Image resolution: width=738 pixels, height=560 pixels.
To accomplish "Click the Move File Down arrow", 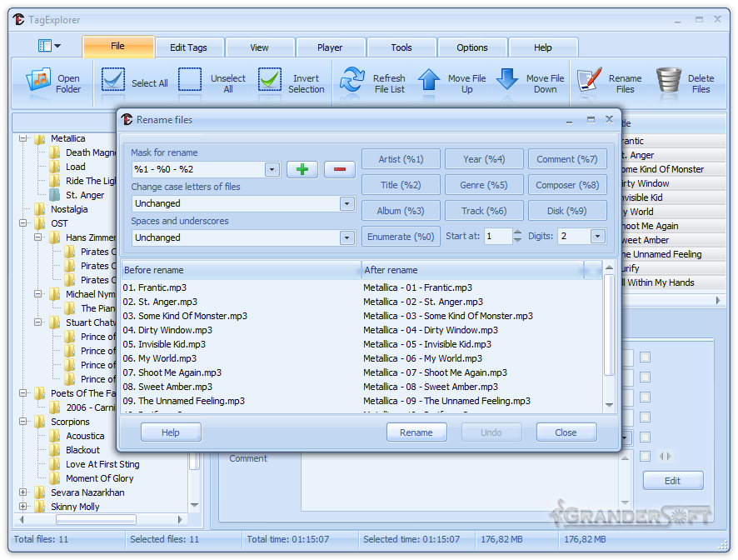I will tap(507, 80).
